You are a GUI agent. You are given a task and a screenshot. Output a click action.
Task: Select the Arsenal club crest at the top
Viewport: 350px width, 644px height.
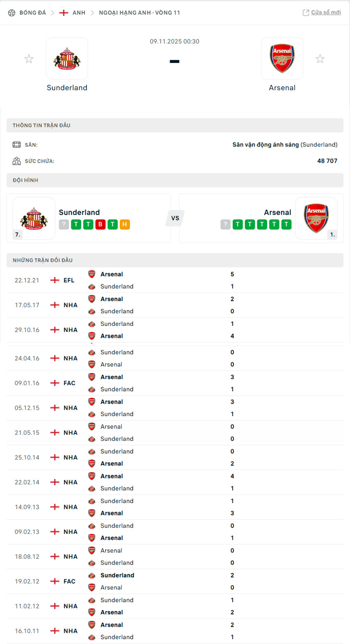(282, 58)
